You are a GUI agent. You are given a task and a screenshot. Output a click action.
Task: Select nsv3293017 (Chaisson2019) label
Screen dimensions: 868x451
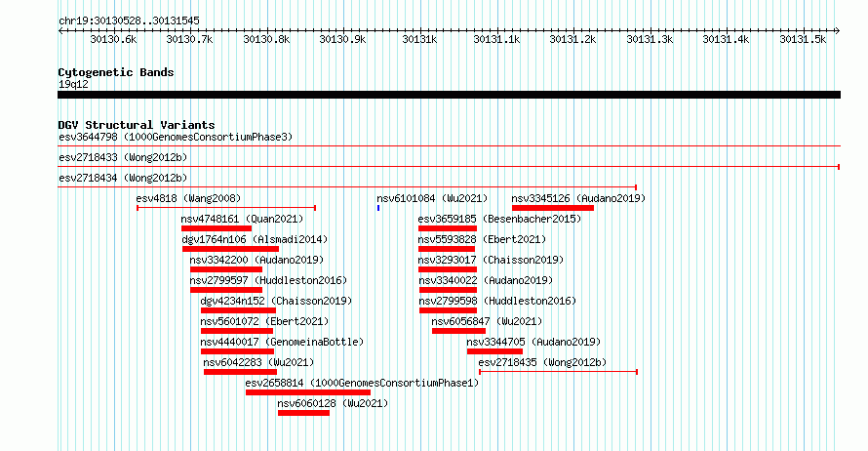click(491, 260)
